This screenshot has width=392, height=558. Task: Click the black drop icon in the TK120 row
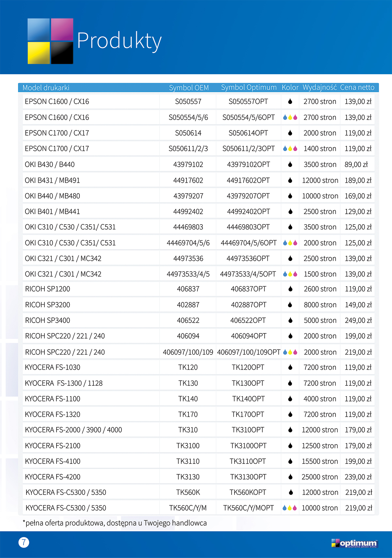coord(290,367)
